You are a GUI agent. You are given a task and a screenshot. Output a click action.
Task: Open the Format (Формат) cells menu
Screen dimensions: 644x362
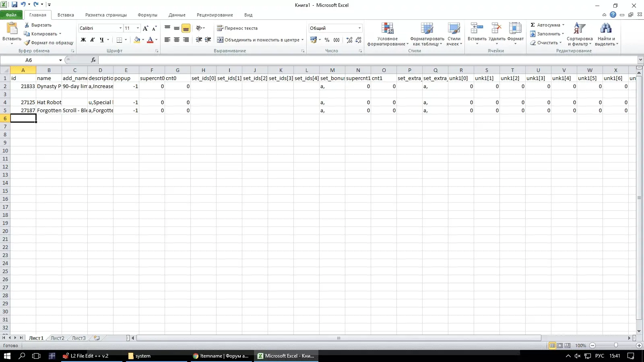pos(515,34)
